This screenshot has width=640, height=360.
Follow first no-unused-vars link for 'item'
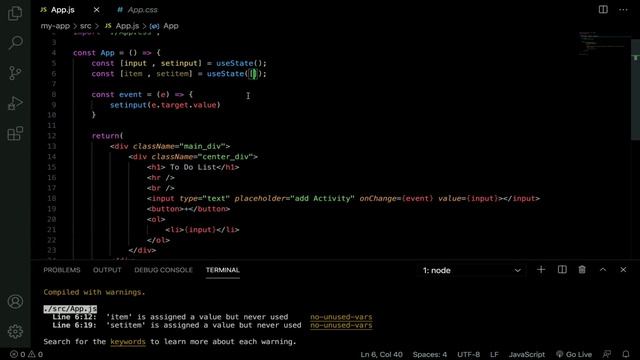point(341,317)
